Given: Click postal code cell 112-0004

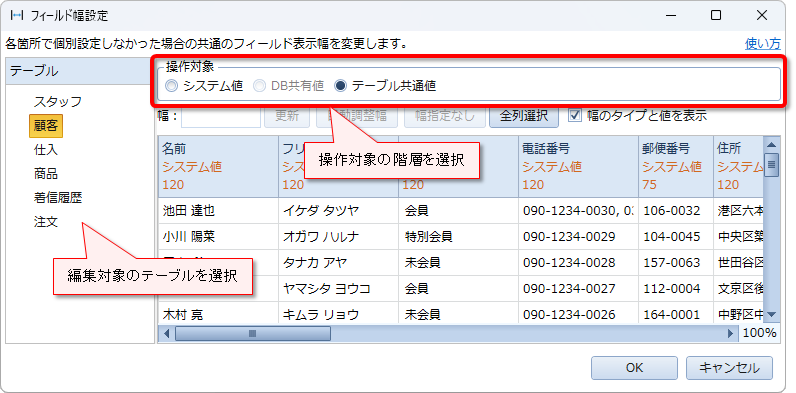Looking at the screenshot, I should coord(676,288).
